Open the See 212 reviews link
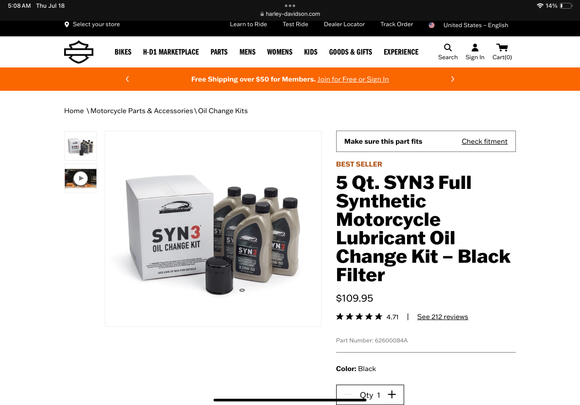The height and width of the screenshot is (405, 580). pos(442,317)
